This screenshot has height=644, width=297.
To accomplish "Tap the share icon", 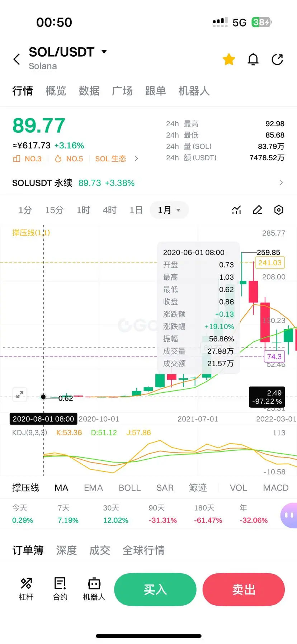I will coord(277,59).
